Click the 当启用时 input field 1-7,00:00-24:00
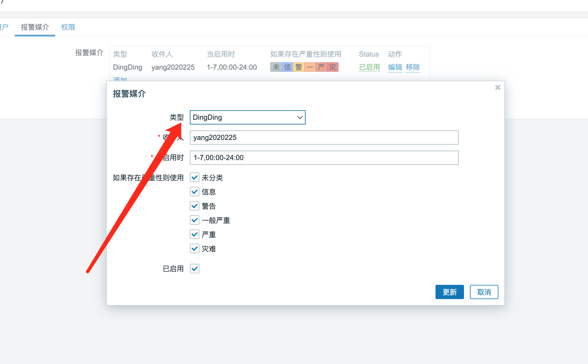 coord(324,158)
